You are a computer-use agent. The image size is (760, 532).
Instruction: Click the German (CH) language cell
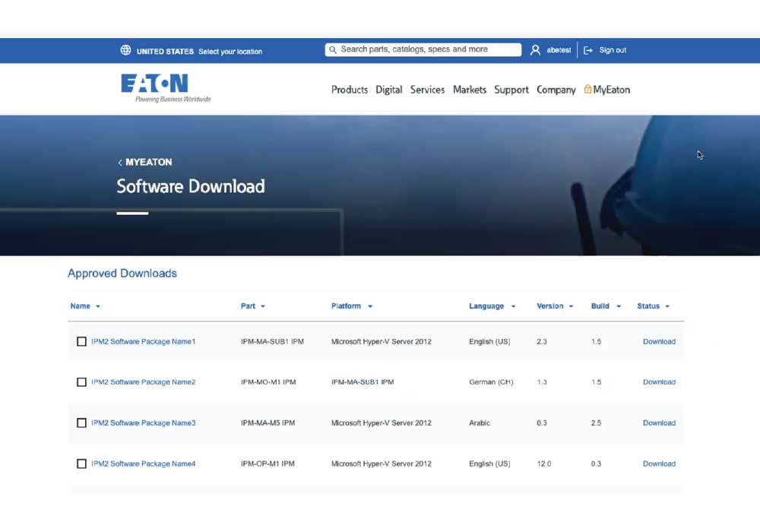(491, 382)
